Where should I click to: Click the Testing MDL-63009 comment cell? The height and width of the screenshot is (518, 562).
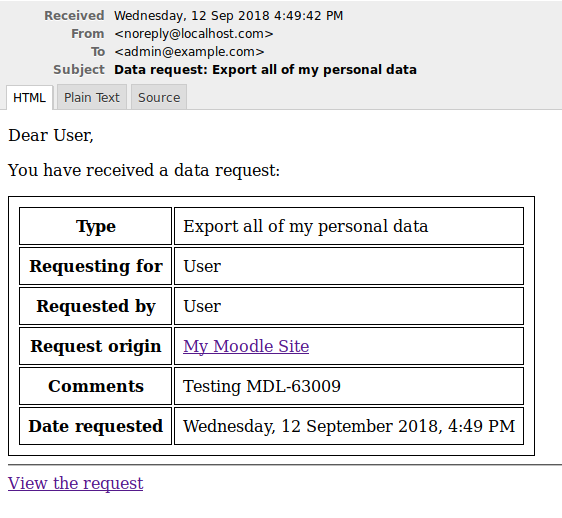[349, 386]
